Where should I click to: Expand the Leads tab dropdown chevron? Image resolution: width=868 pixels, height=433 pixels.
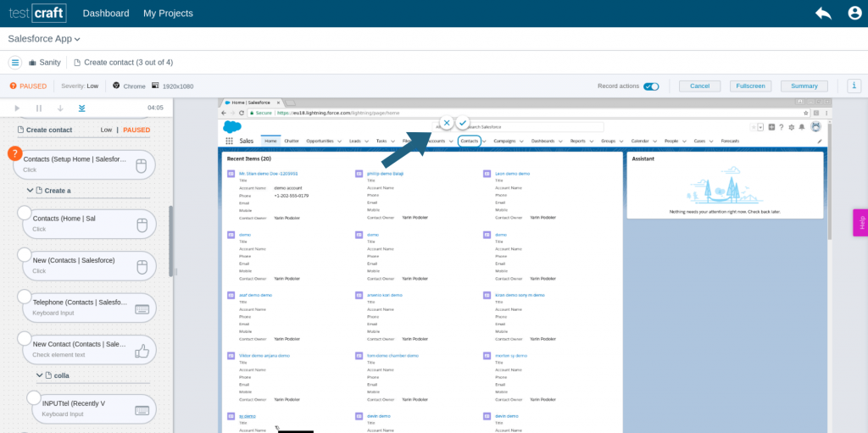click(367, 142)
